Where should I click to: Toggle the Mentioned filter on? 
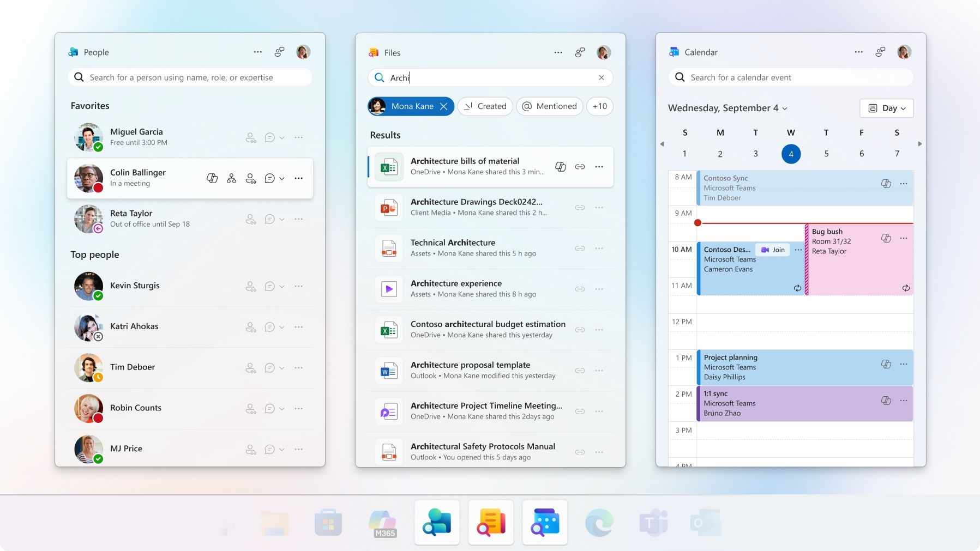tap(549, 106)
